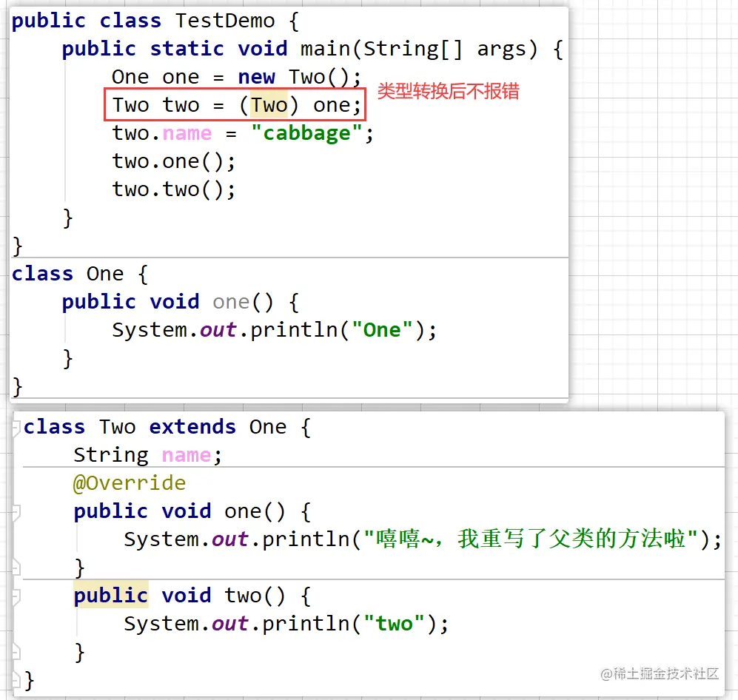Click 'TestDemo' class name
This screenshot has width=738, height=700.
click(225, 21)
